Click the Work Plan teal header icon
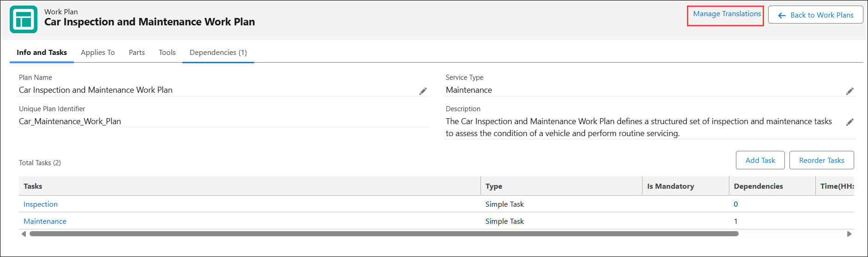 pyautogui.click(x=24, y=19)
